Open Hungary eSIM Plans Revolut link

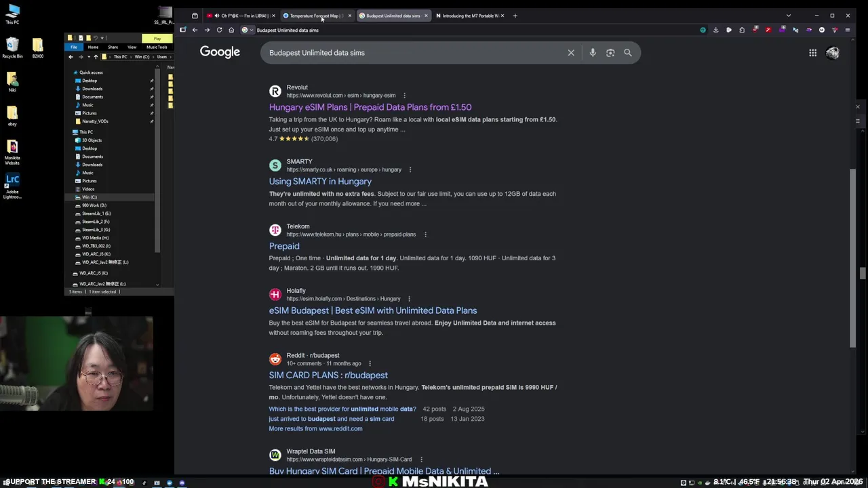tap(370, 107)
